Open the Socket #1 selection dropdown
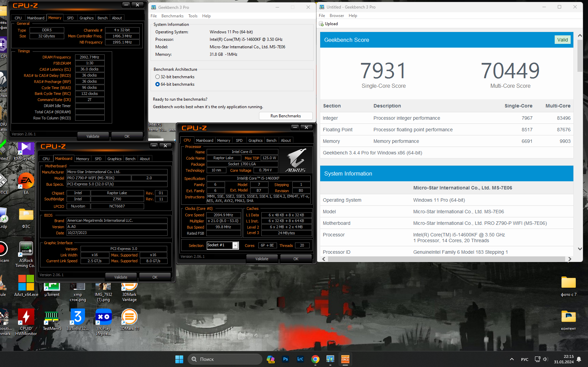588x367 pixels. pos(235,246)
